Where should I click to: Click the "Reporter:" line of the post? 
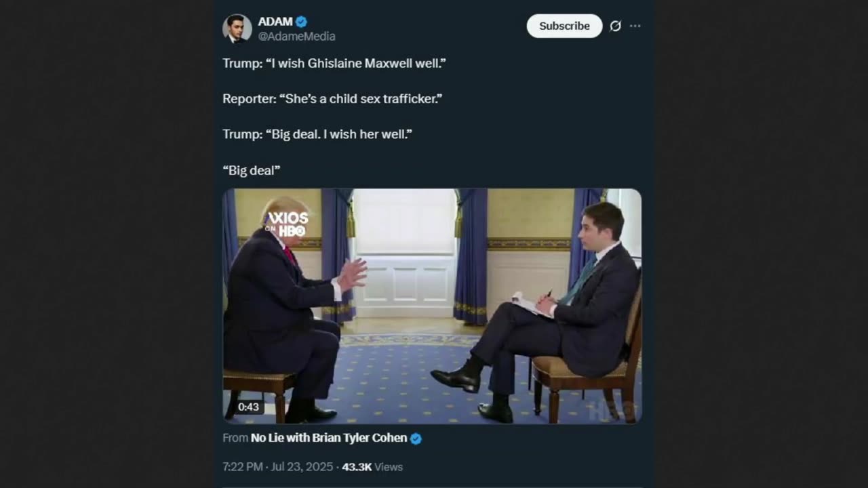point(332,99)
